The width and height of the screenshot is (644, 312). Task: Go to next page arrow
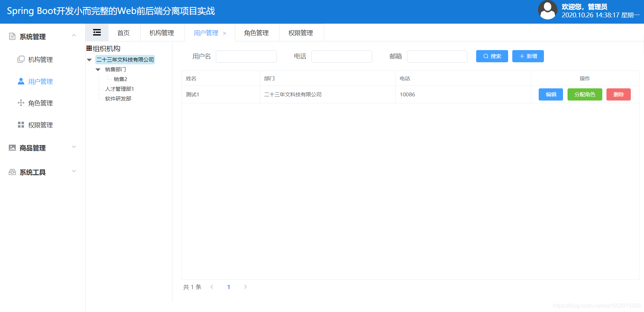coord(245,287)
